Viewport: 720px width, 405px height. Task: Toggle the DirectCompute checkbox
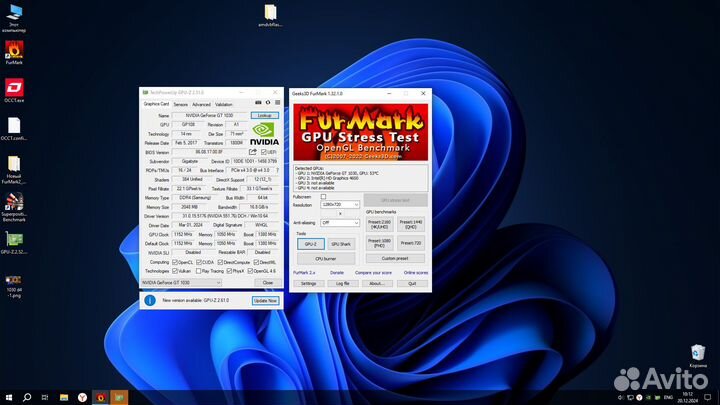click(220, 262)
